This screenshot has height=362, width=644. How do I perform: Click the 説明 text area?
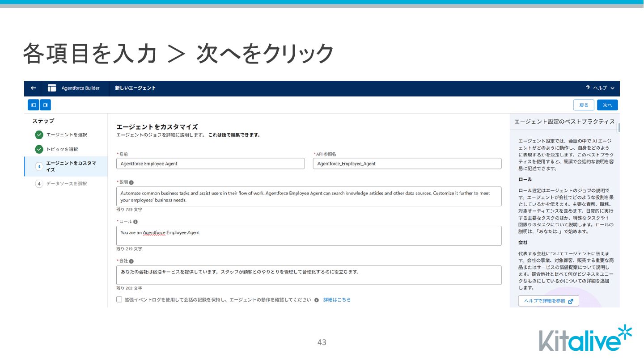click(x=309, y=197)
